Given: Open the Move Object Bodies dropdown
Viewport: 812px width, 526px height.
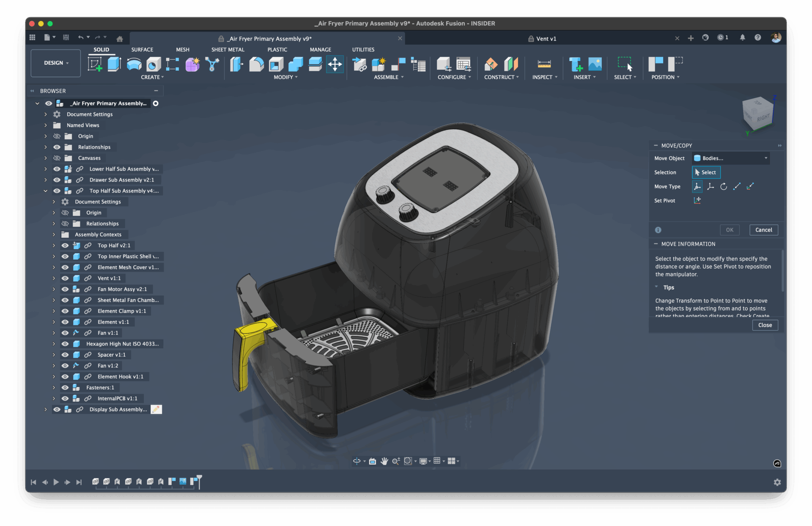Looking at the screenshot, I should (x=731, y=158).
